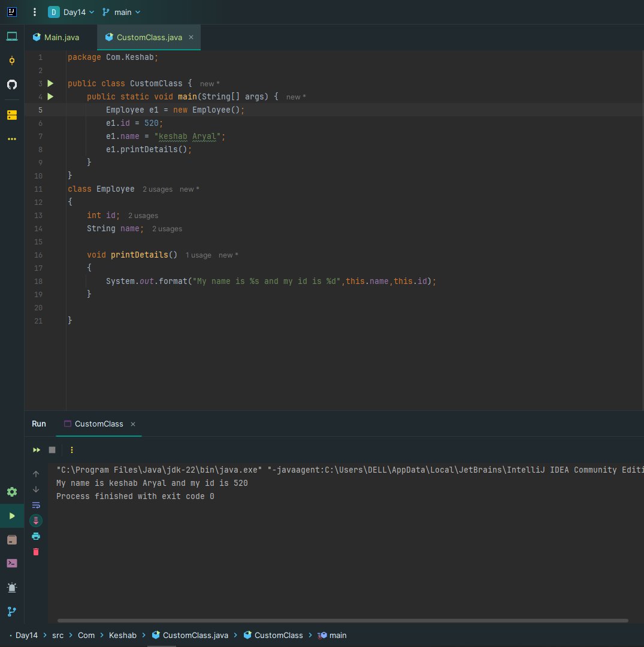
Task: Click the Com breadcrumb
Action: 86,636
